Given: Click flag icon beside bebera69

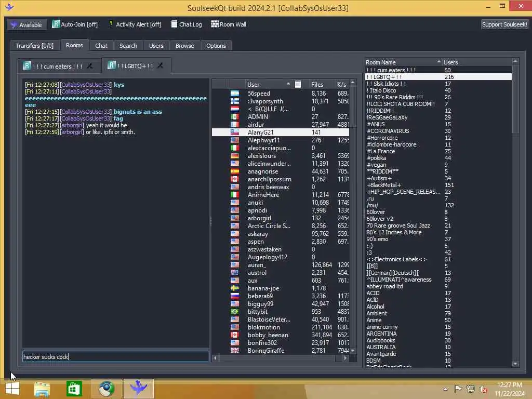Looking at the screenshot, I should pos(235,296).
